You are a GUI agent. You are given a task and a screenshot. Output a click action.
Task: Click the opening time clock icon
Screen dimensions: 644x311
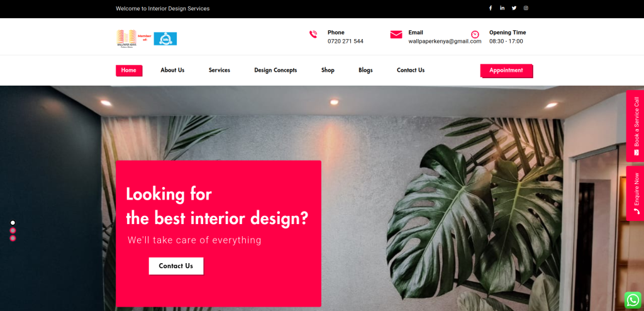[x=475, y=35]
